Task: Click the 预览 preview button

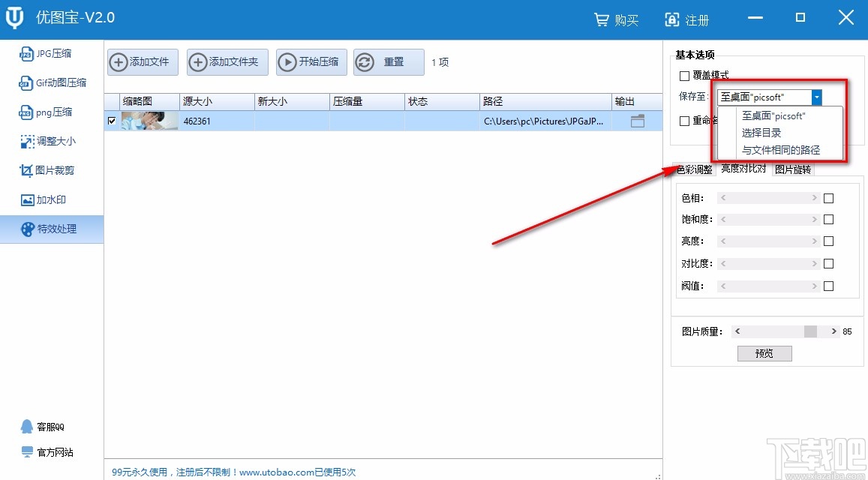Action: [764, 353]
